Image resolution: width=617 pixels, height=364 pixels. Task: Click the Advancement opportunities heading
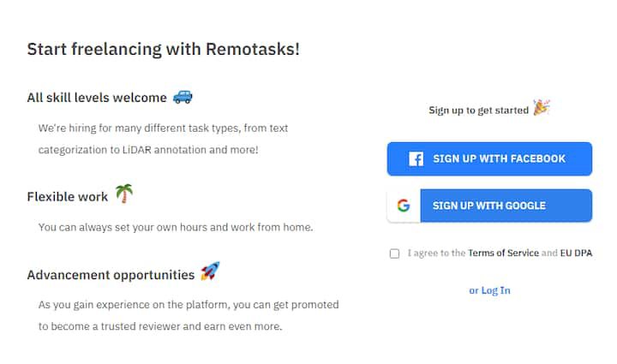click(111, 275)
